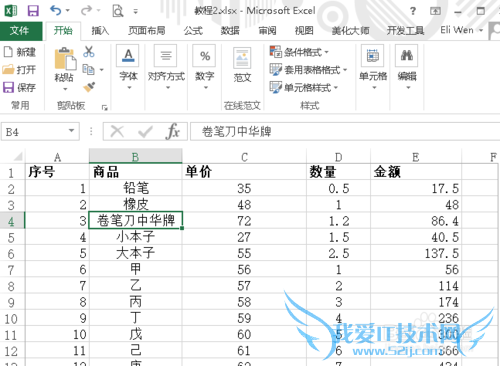The width and height of the screenshot is (500, 366).
Task: Click cell containing 铅笔
Action: 136,188
